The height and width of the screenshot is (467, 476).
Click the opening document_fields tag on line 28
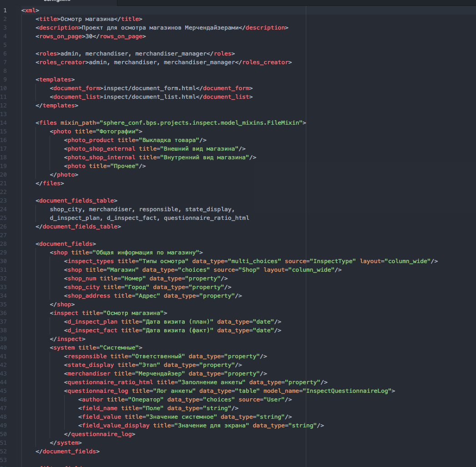coord(66,244)
